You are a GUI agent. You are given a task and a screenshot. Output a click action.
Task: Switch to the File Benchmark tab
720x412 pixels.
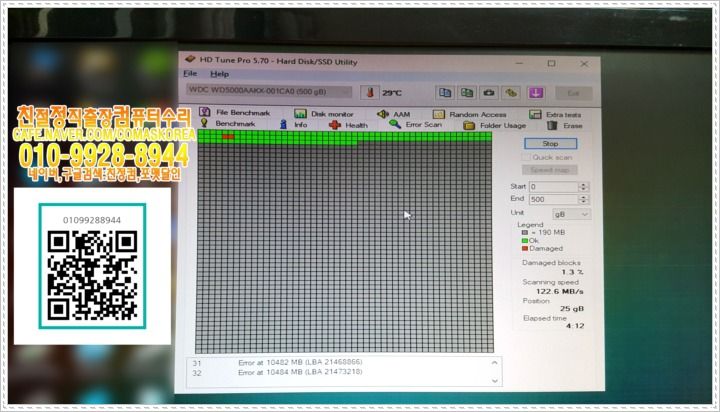coord(235,113)
